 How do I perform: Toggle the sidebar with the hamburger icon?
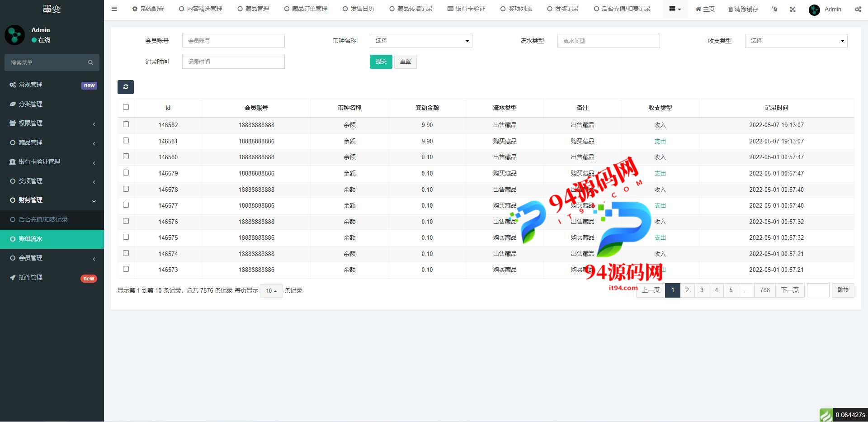tap(114, 9)
